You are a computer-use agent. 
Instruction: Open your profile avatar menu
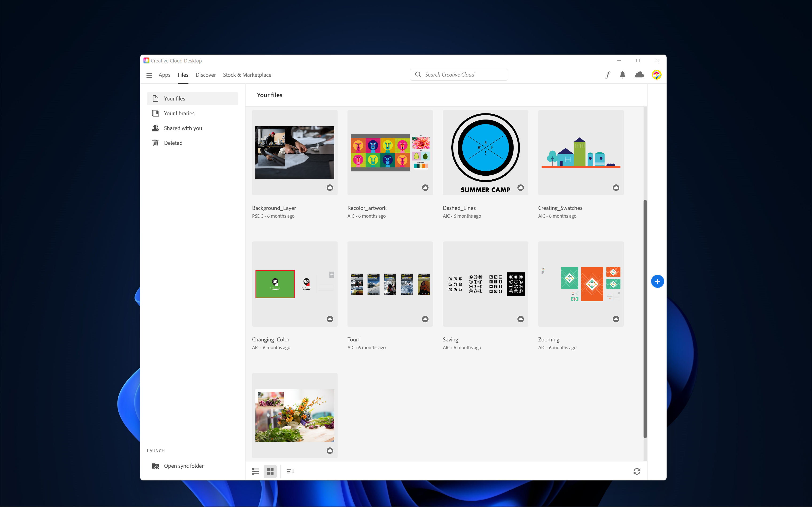[656, 75]
